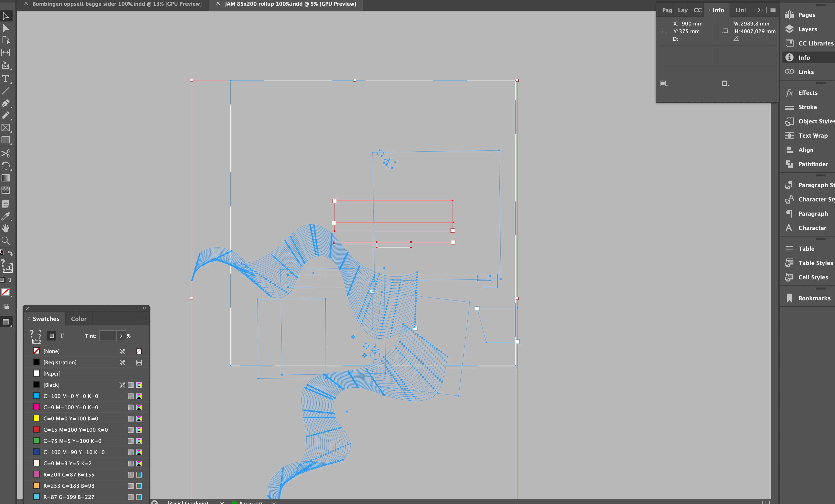
Task: Open the Swatches panel flyout menu
Action: (143, 319)
